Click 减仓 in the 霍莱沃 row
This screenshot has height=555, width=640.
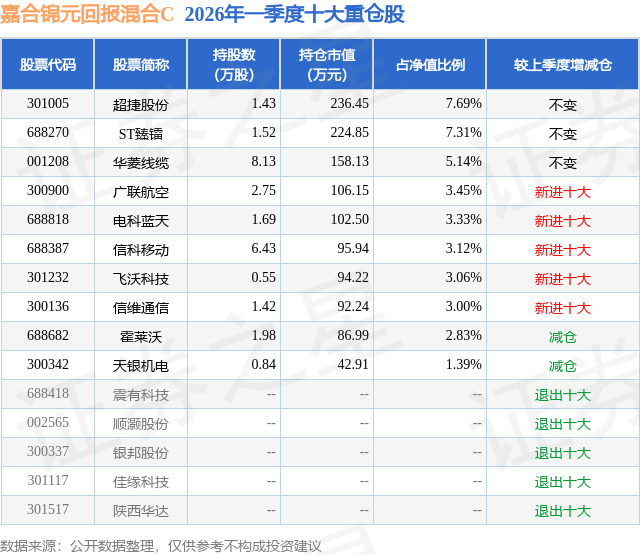coord(563,337)
